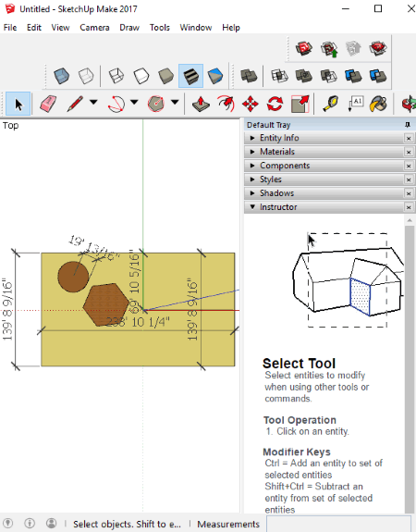Close the Shadows panel
The width and height of the screenshot is (416, 532).
[x=409, y=193]
